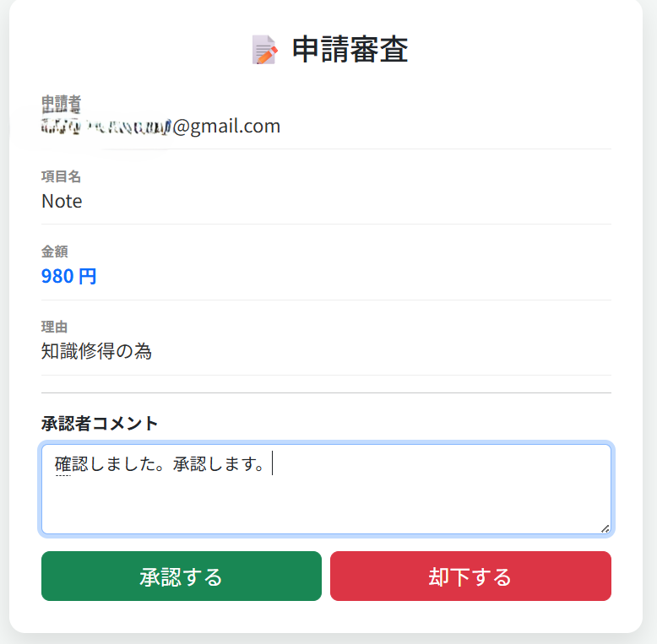
Task: Click the memo pencil icon beside the title
Action: point(264,50)
